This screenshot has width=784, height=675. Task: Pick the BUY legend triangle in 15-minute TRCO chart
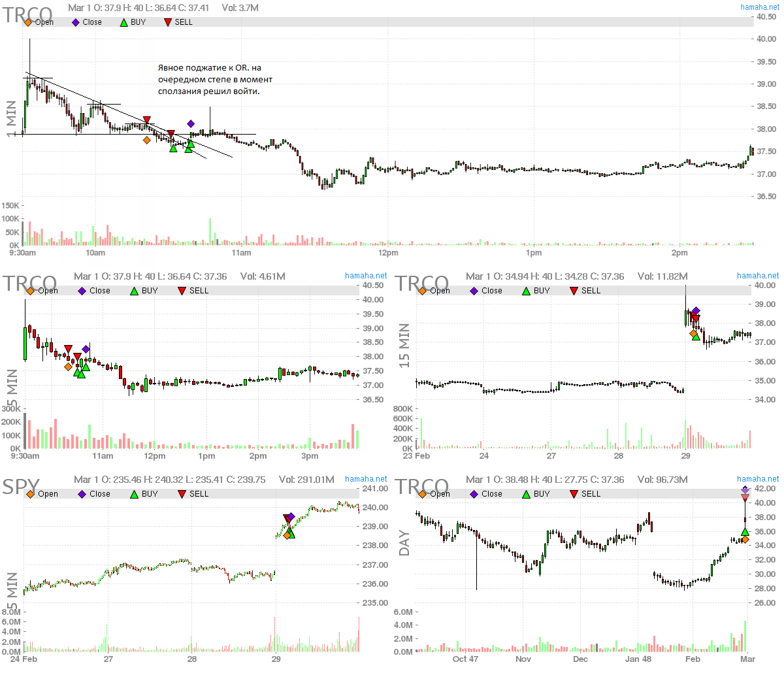pyautogui.click(x=527, y=291)
